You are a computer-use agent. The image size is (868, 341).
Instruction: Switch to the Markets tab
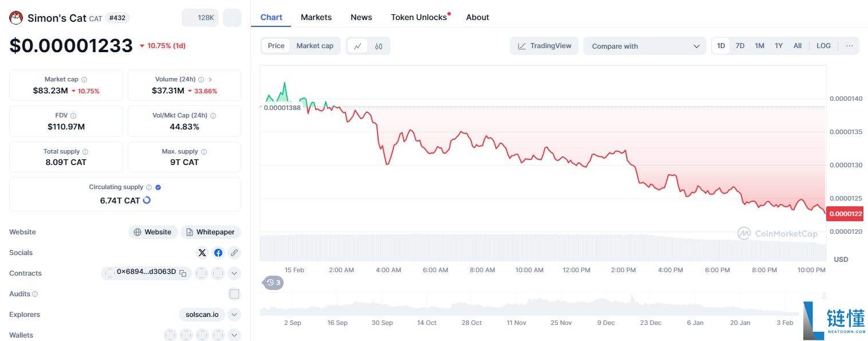point(316,17)
